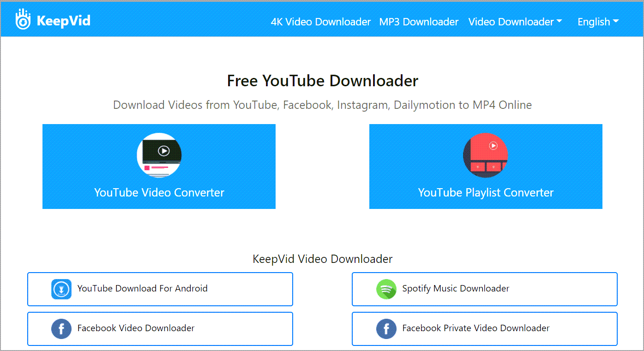Click the KeepVid brand name text
Image resolution: width=644 pixels, height=351 pixels.
coord(63,21)
